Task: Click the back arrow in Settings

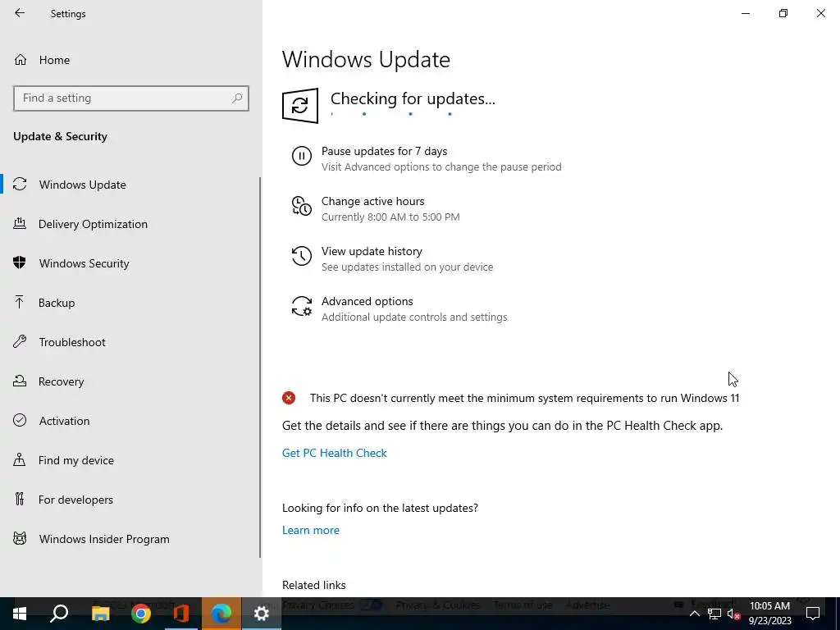Action: tap(20, 13)
